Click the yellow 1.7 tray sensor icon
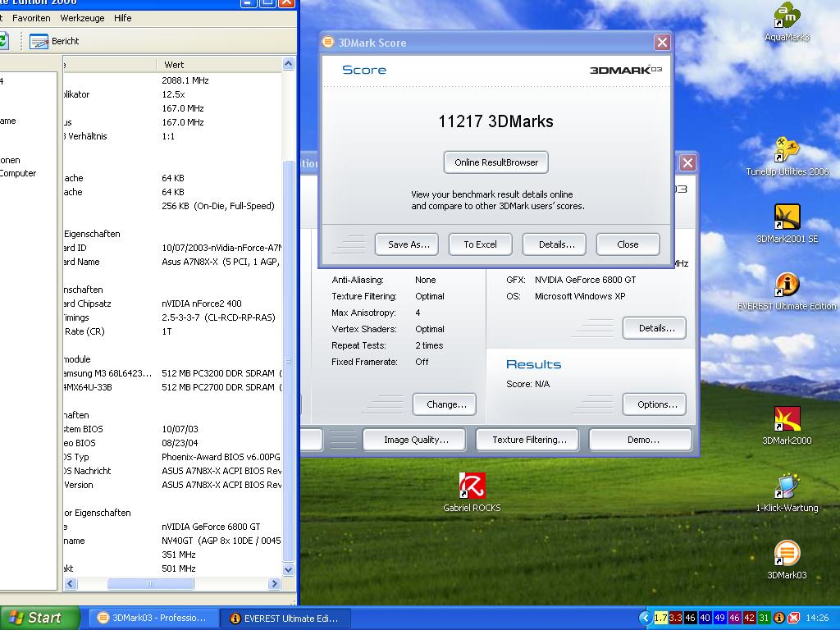840x630 pixels. [x=661, y=618]
